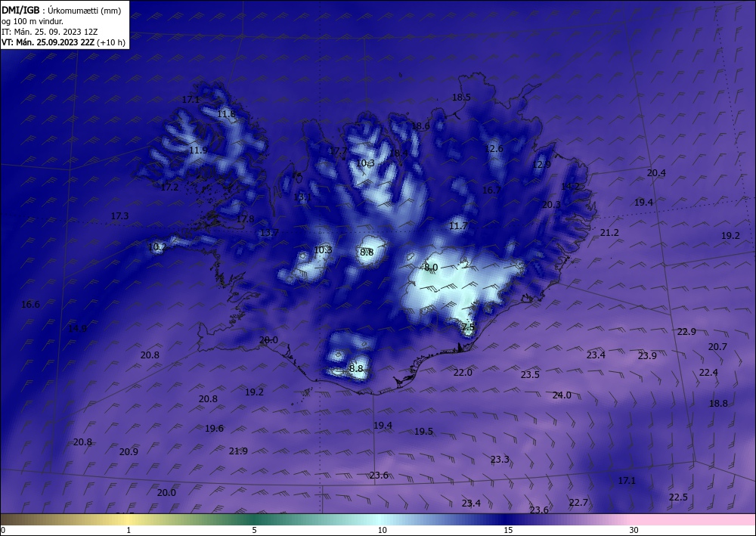
Task: Click the 18.6 value on the map
Action: coord(420,126)
